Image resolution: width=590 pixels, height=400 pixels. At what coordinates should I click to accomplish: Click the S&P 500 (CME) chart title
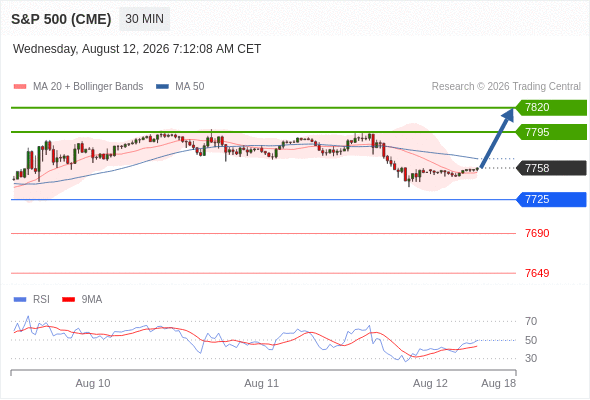(x=61, y=19)
